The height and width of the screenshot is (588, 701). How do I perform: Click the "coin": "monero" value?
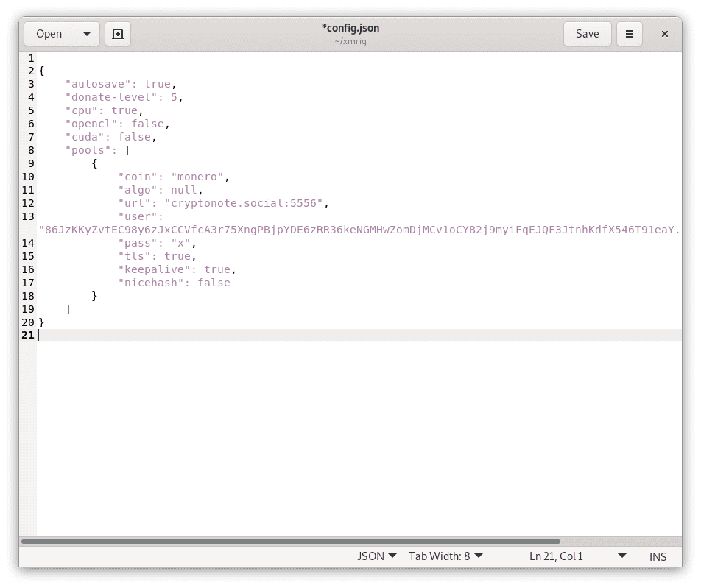(x=197, y=177)
